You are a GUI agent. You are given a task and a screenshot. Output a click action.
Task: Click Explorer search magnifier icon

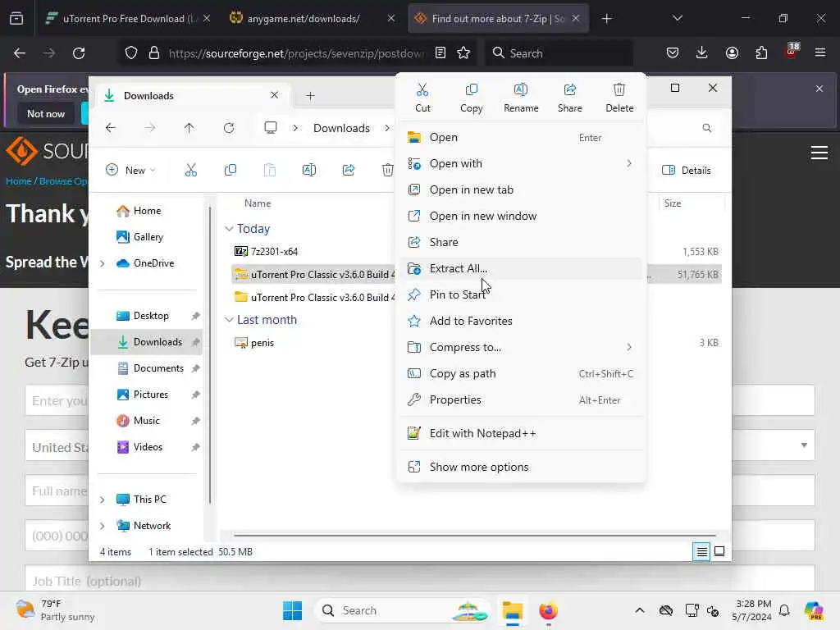tap(706, 128)
